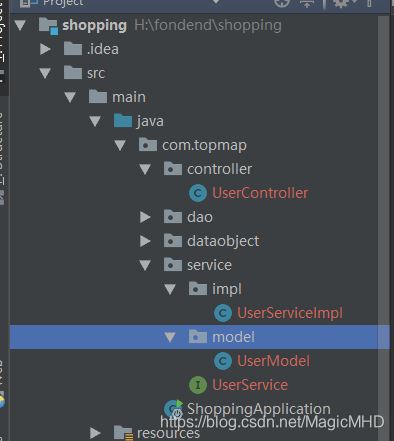The height and width of the screenshot is (441, 394).
Task: Collapse the model package arrow
Action: coord(170,337)
